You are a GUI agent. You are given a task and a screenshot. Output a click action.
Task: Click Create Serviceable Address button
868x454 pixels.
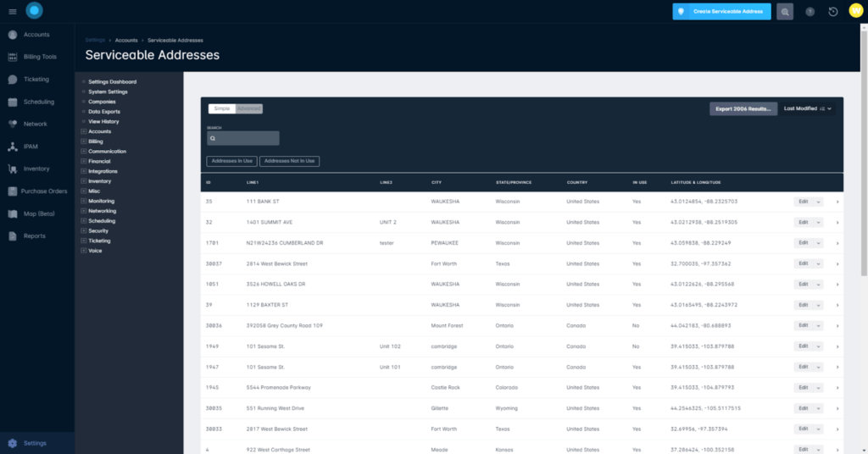(x=721, y=12)
